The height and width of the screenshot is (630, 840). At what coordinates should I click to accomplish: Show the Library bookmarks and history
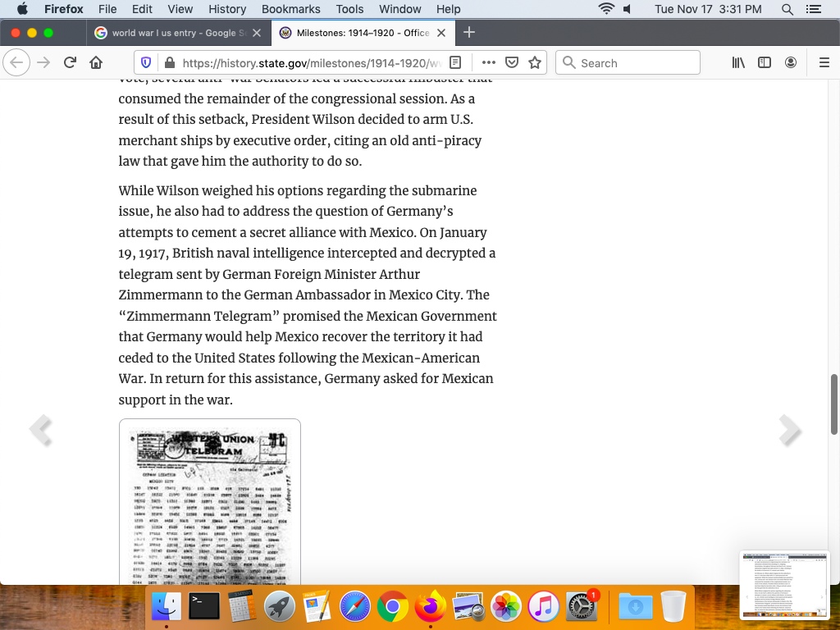(738, 63)
